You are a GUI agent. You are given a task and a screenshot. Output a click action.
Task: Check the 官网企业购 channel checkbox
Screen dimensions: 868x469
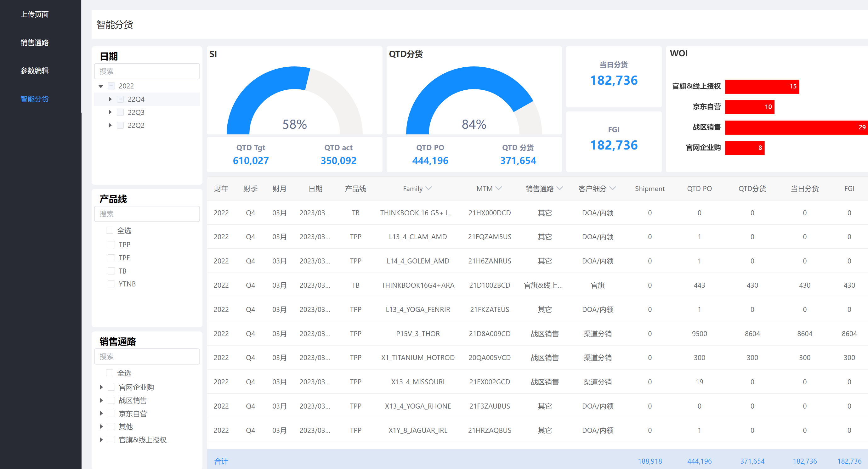click(x=111, y=387)
